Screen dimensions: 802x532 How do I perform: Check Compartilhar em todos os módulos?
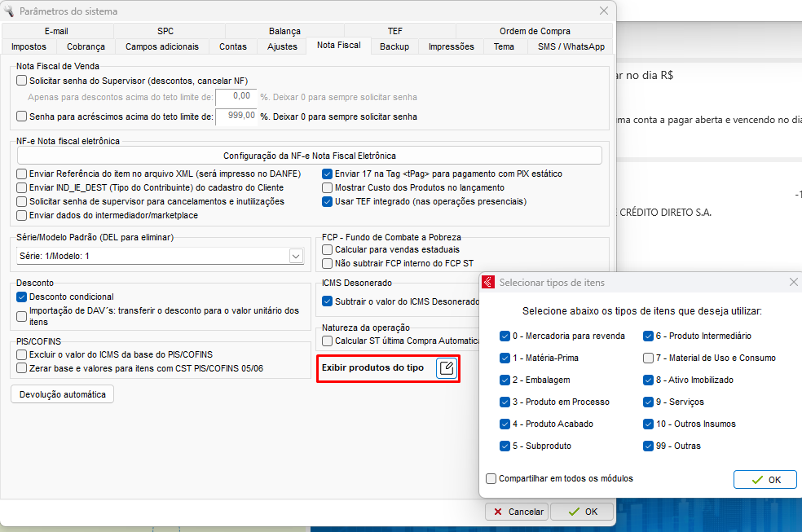coord(491,478)
